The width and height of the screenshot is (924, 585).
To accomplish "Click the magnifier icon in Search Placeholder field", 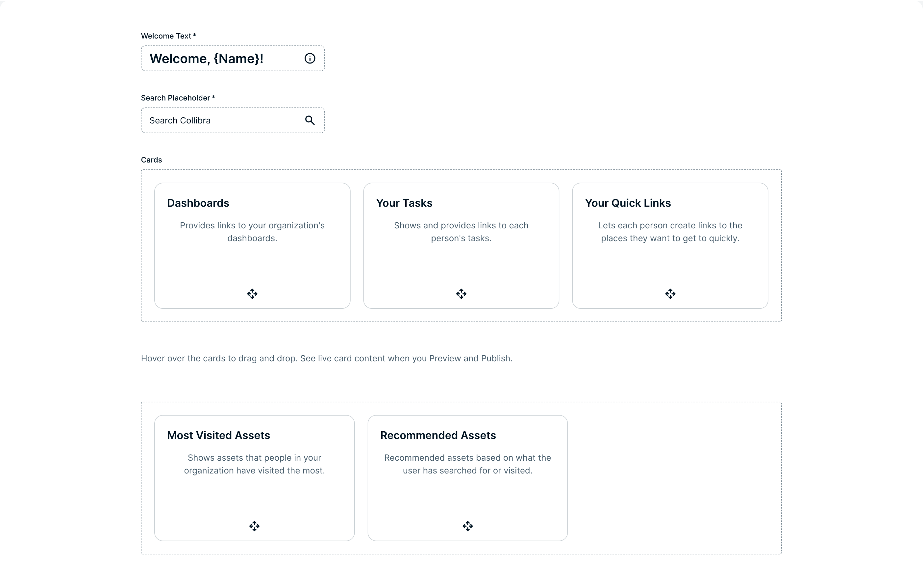I will pos(310,120).
